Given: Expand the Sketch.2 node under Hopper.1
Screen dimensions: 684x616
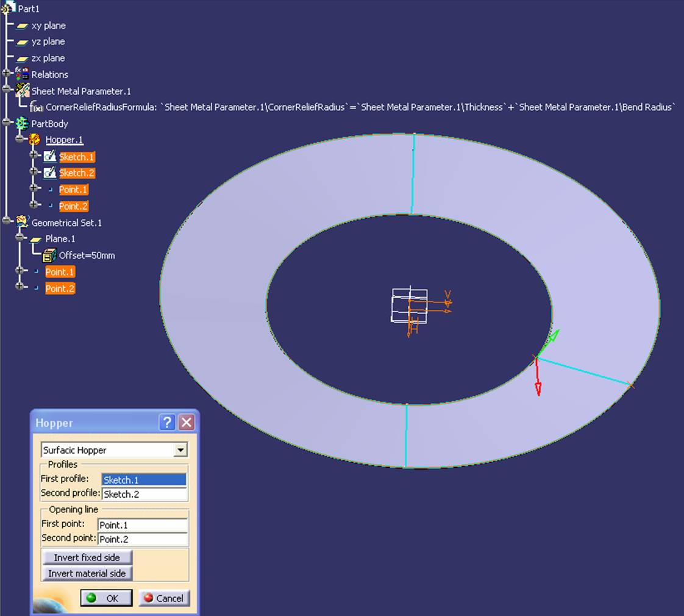Looking at the screenshot, I should 34,171.
